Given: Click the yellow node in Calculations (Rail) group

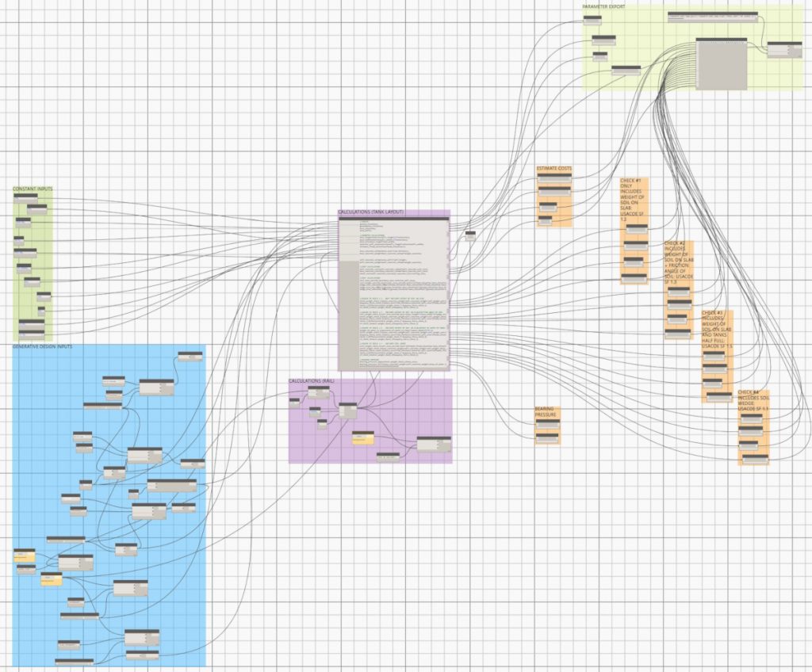Looking at the screenshot, I should pos(362,438).
